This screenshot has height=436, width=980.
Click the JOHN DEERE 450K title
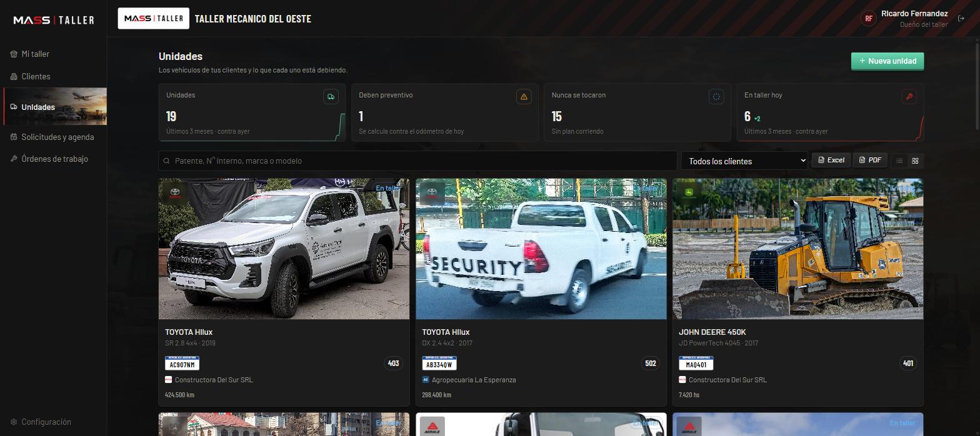point(712,332)
